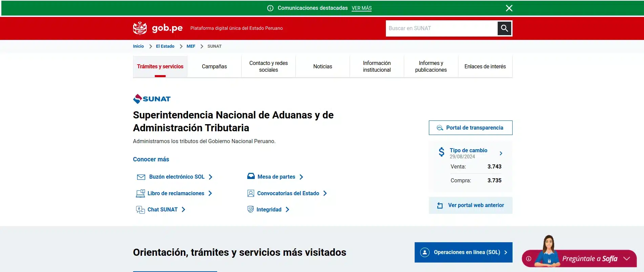Click the info icon beside Comunicaciones destacadas
This screenshot has height=272, width=644.
(270, 8)
